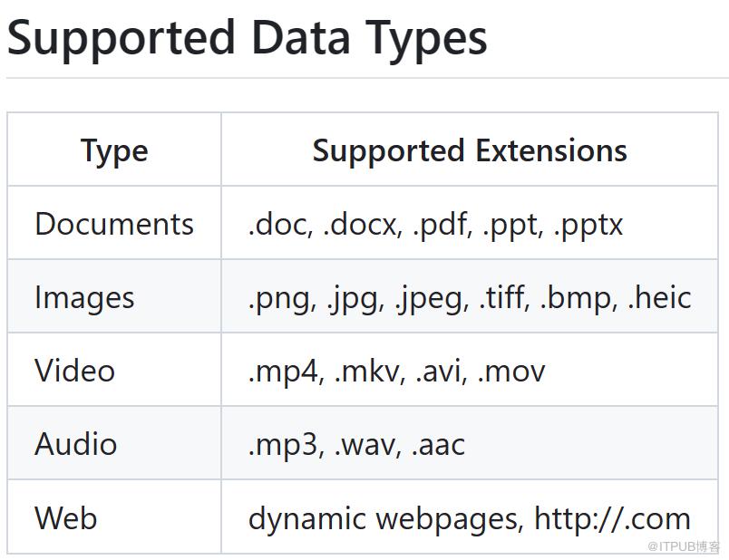Select the ".heic" extension text
This screenshot has height=560, width=729.
(659, 297)
